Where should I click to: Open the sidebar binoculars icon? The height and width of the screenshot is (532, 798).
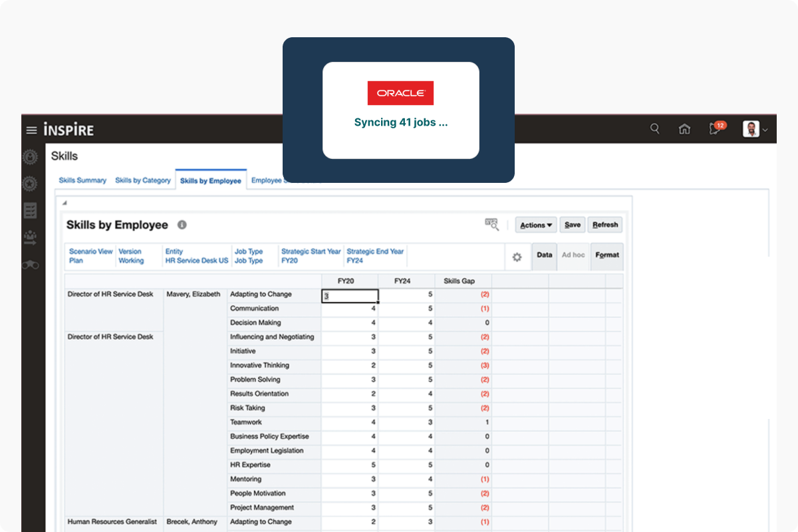(30, 265)
